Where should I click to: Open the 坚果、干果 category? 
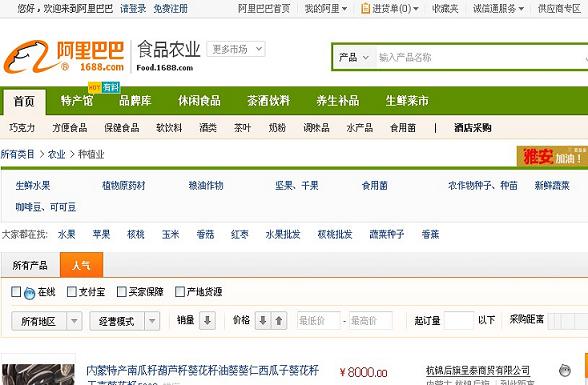coord(297,185)
